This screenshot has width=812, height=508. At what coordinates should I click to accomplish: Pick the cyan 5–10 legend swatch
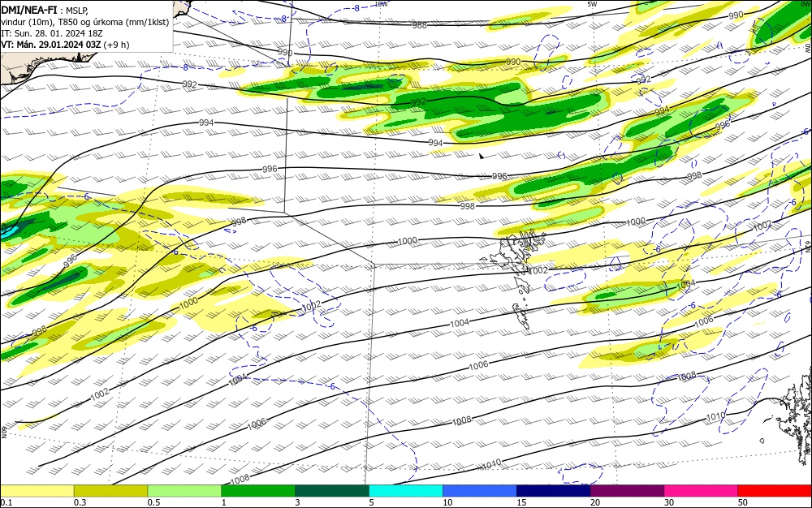pos(406,491)
